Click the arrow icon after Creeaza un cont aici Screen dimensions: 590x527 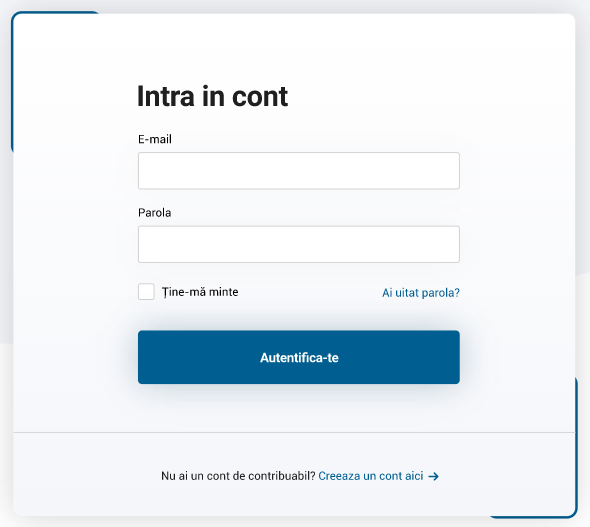433,476
